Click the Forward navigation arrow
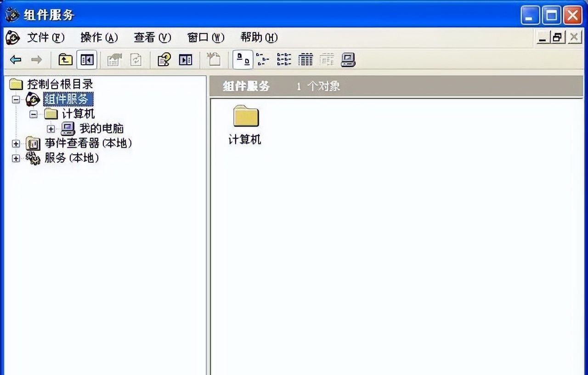This screenshot has width=588, height=375. [36, 59]
